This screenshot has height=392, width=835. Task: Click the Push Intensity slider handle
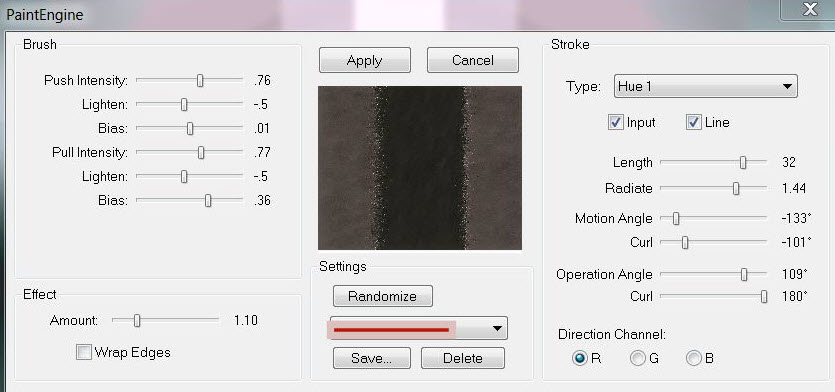[200, 80]
